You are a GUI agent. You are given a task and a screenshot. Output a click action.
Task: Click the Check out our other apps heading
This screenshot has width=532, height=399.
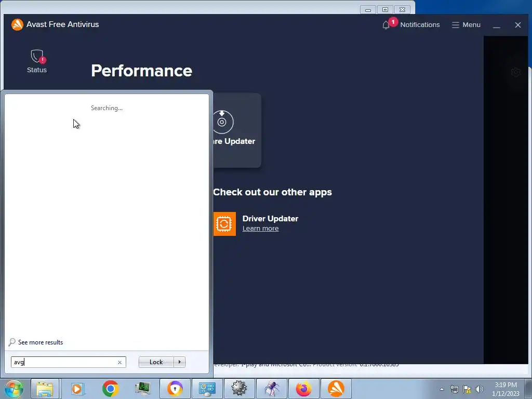(x=272, y=192)
